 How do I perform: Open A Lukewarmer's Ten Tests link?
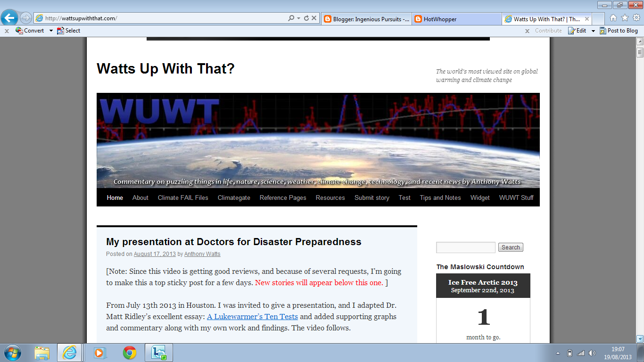[252, 317]
